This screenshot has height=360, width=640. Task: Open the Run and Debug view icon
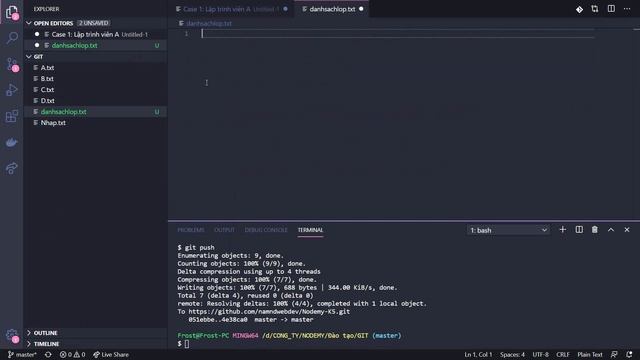[x=12, y=90]
